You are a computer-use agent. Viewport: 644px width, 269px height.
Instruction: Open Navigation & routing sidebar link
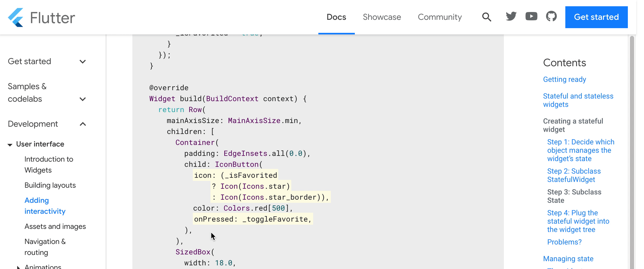pyautogui.click(x=45, y=247)
